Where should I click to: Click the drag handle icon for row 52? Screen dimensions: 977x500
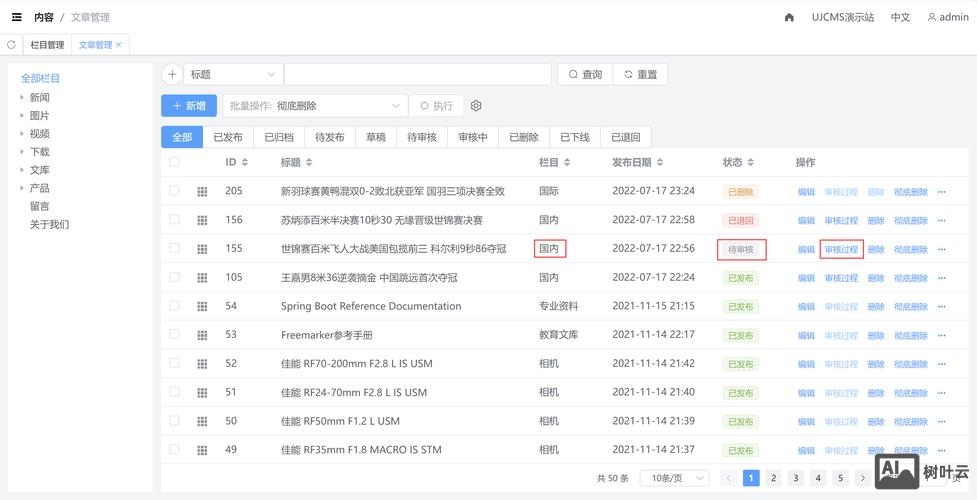(202, 363)
